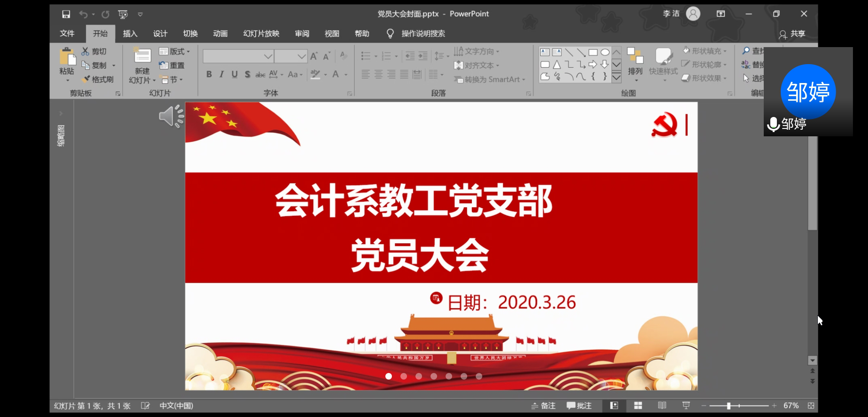Viewport: 868px width, 417px height.
Task: Click the New Slide icon
Action: click(x=142, y=56)
